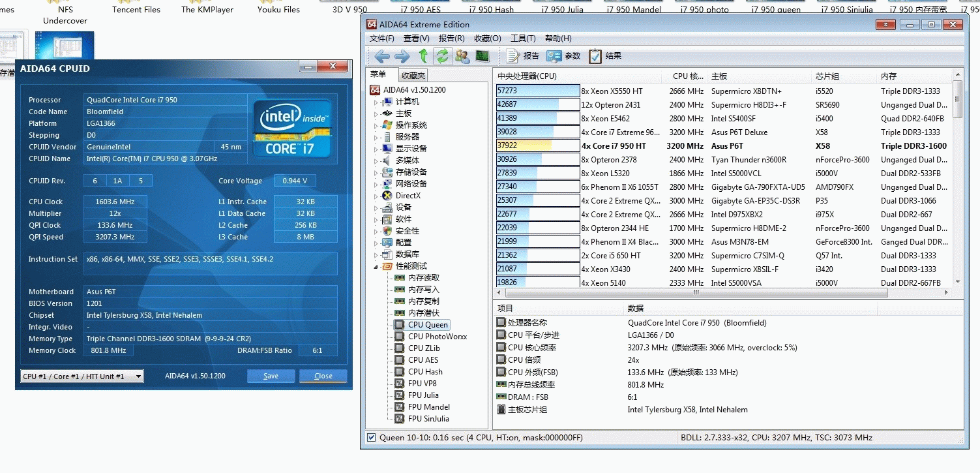Click the blue Back arrow icon
Image resolution: width=980 pixels, height=473 pixels.
382,56
